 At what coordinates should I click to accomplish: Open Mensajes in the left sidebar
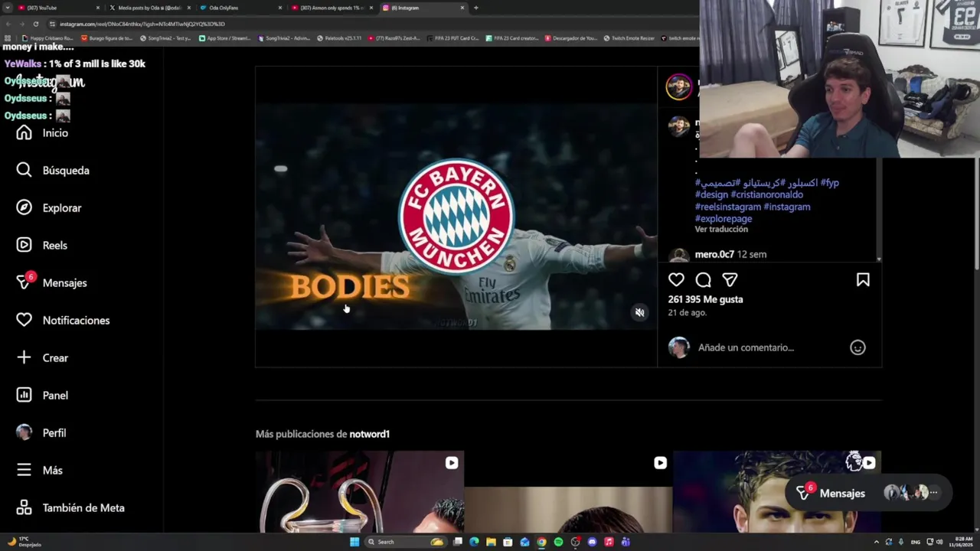coord(51,282)
